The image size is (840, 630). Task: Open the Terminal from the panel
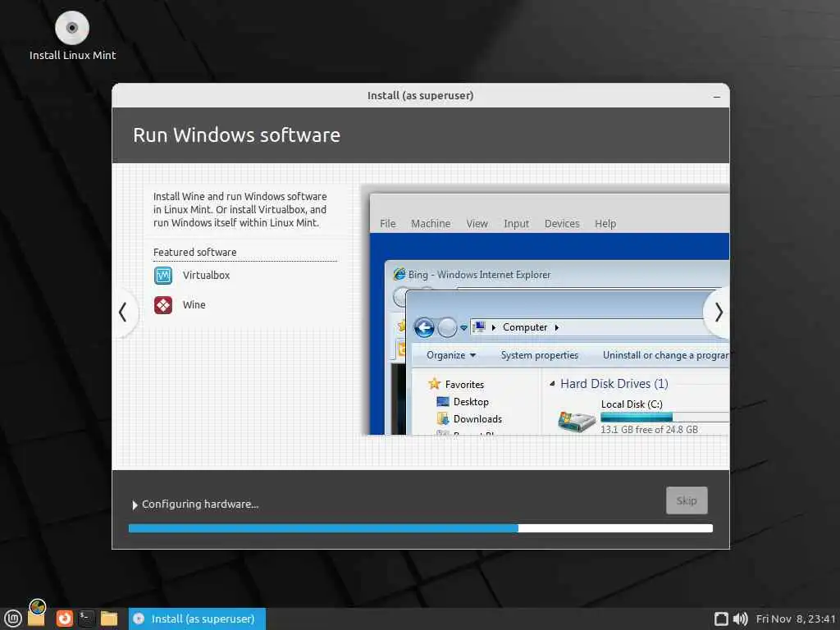click(x=86, y=619)
